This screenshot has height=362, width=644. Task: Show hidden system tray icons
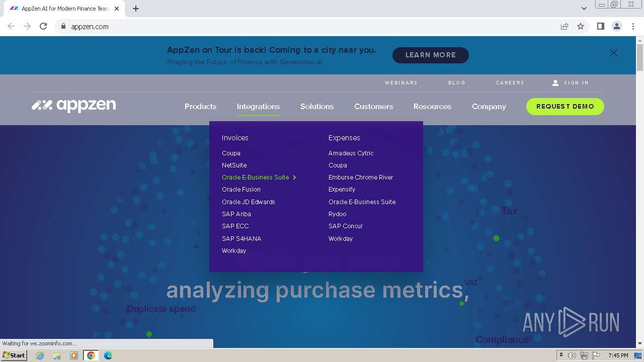click(x=561, y=355)
